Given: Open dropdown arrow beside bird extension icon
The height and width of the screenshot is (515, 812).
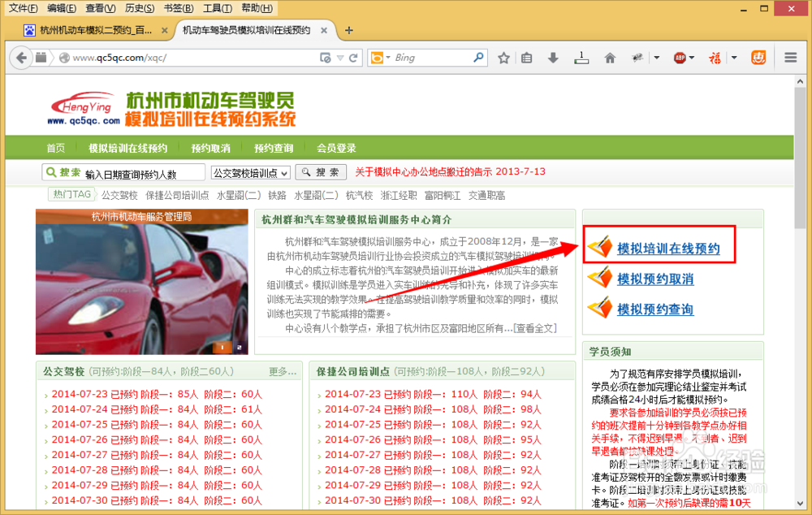Looking at the screenshot, I should (x=657, y=58).
